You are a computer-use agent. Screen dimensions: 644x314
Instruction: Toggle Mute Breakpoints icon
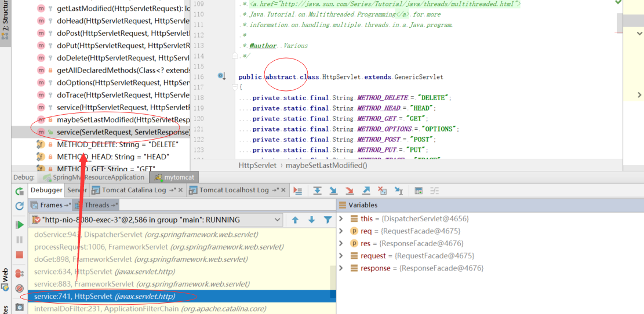click(x=19, y=288)
